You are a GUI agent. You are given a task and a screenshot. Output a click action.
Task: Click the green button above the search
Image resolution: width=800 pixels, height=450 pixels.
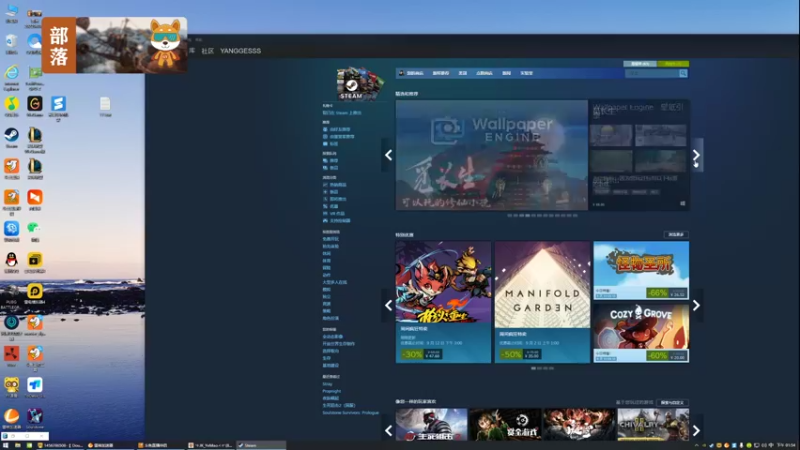[673, 64]
